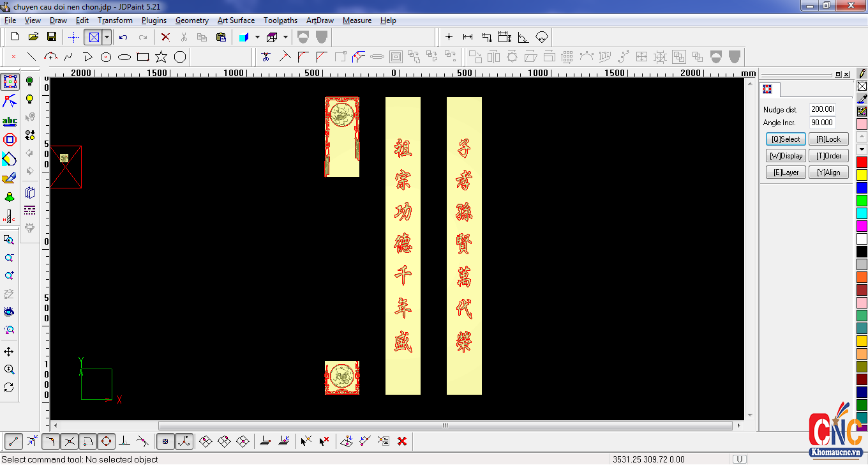Expand the wireframe box view dropdown
Viewport: 868px width, 465px height.
[285, 37]
